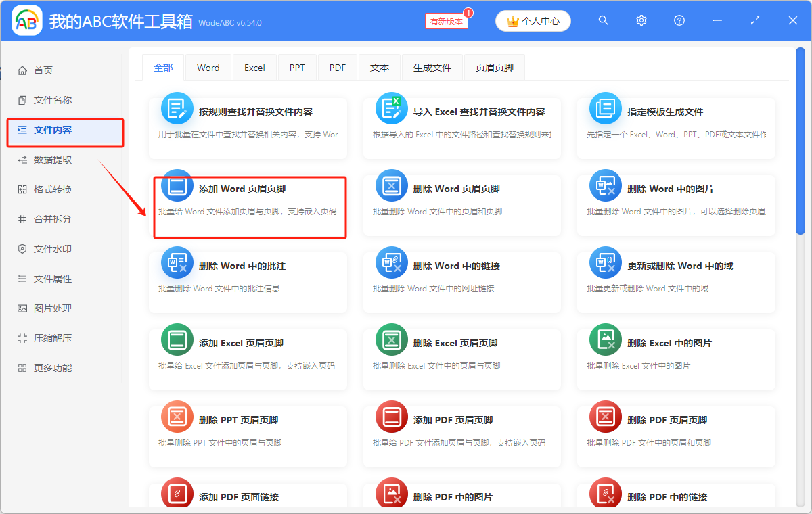This screenshot has width=812, height=514.
Task: Open 格式转换 sidebar section
Action: pyautogui.click(x=53, y=189)
